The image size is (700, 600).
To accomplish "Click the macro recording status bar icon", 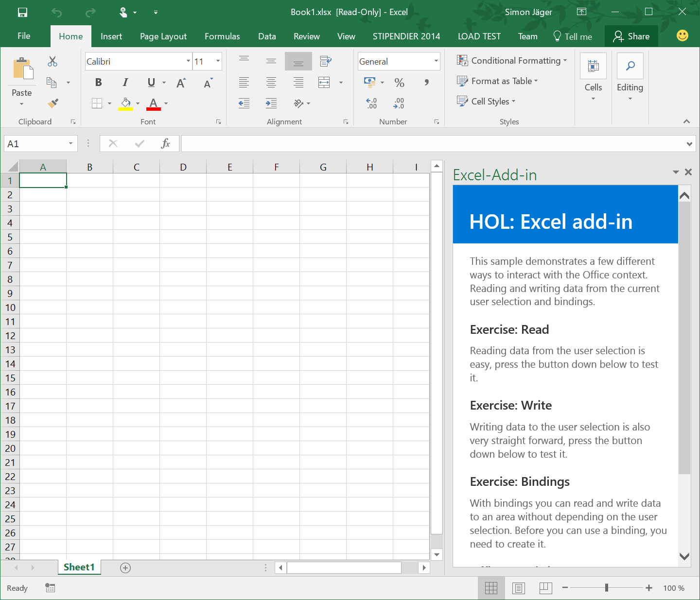I will 50,588.
